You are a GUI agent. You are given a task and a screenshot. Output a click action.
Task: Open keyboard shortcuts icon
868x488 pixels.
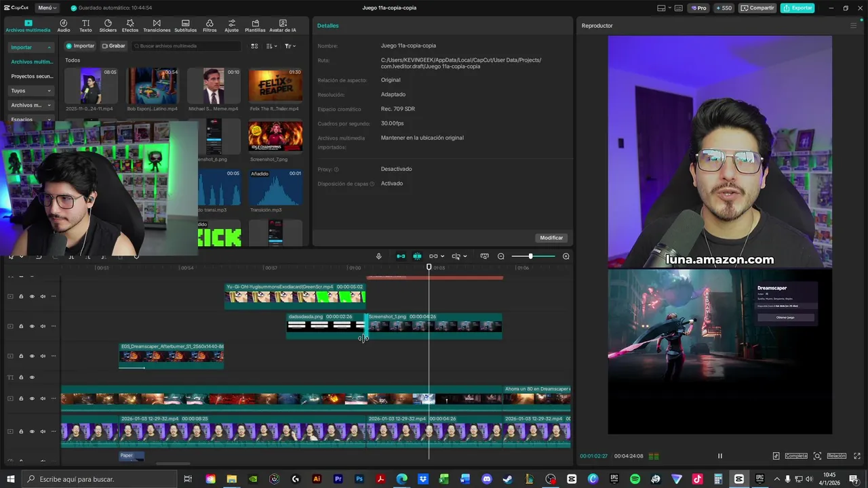679,8
